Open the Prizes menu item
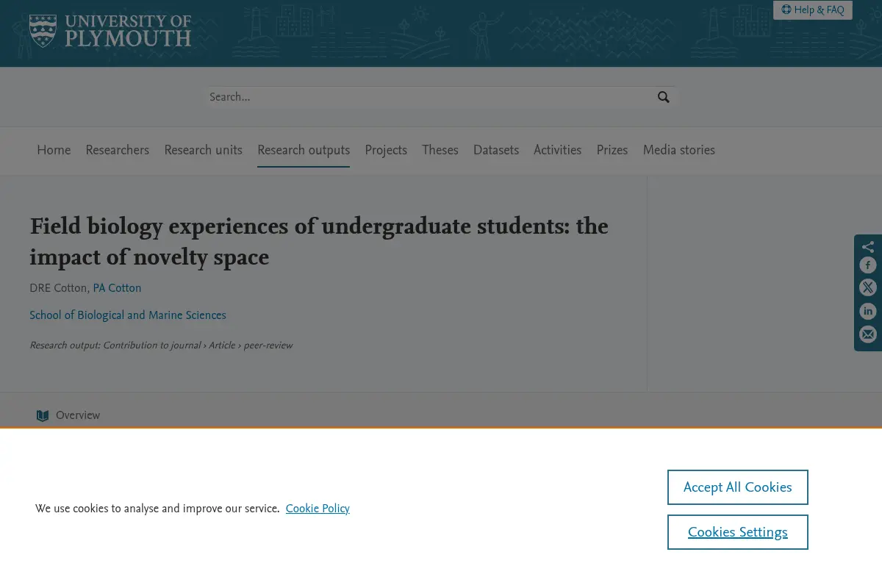 tap(612, 150)
